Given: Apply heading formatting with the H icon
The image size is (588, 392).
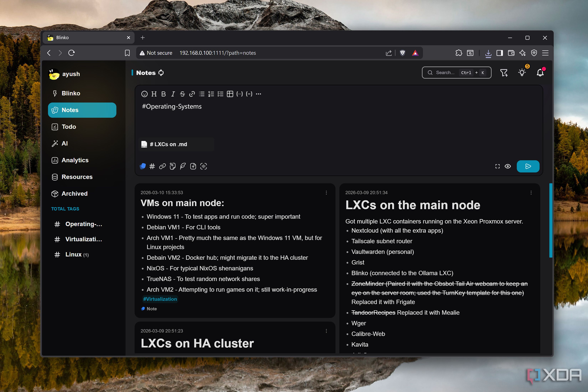Looking at the screenshot, I should coord(154,94).
